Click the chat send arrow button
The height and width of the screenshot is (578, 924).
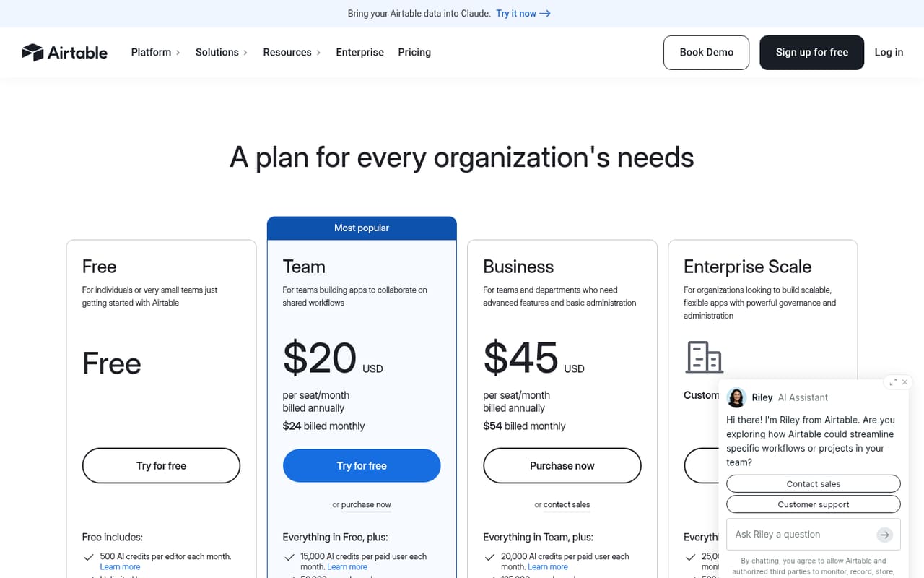click(884, 535)
